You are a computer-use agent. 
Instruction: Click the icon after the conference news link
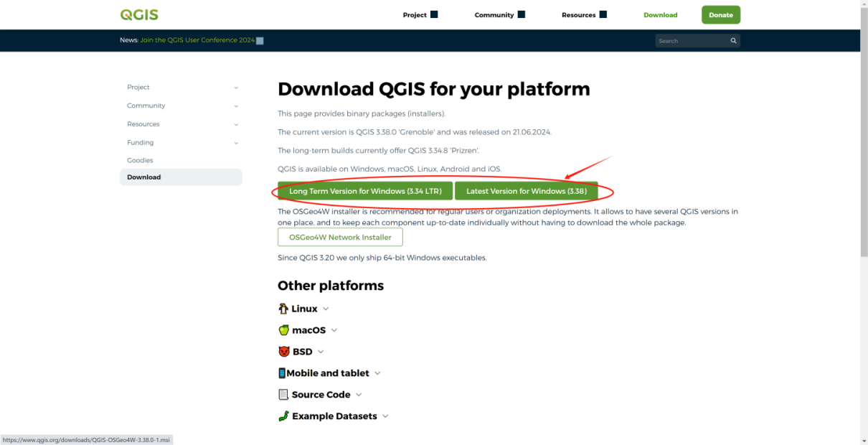[x=260, y=41]
